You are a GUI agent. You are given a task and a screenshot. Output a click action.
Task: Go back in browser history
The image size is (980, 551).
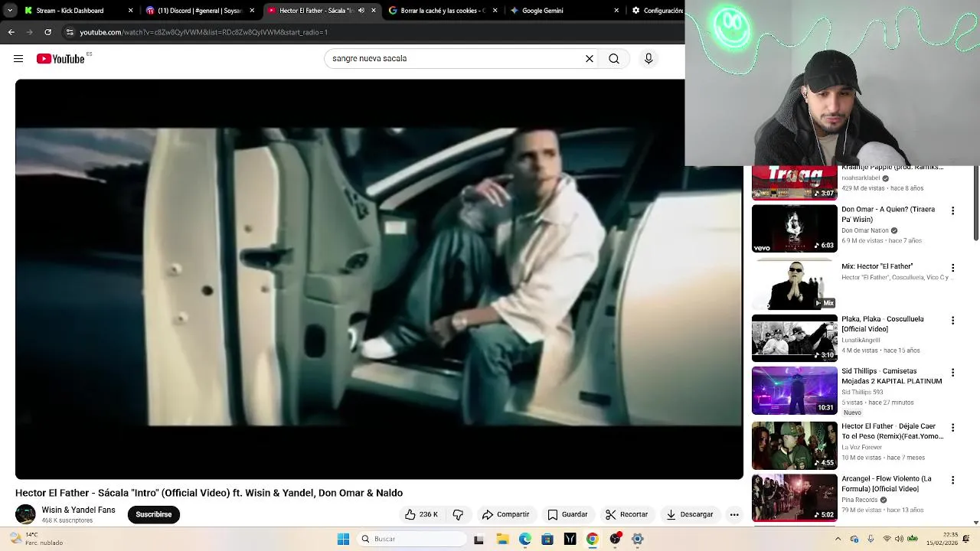pos(11,32)
